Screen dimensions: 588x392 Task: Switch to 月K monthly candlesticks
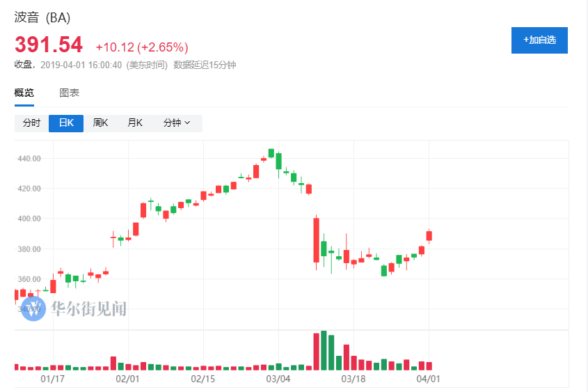pos(135,123)
